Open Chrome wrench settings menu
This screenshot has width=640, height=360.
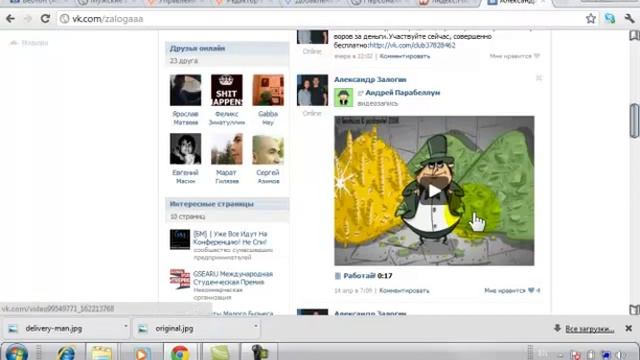point(629,18)
